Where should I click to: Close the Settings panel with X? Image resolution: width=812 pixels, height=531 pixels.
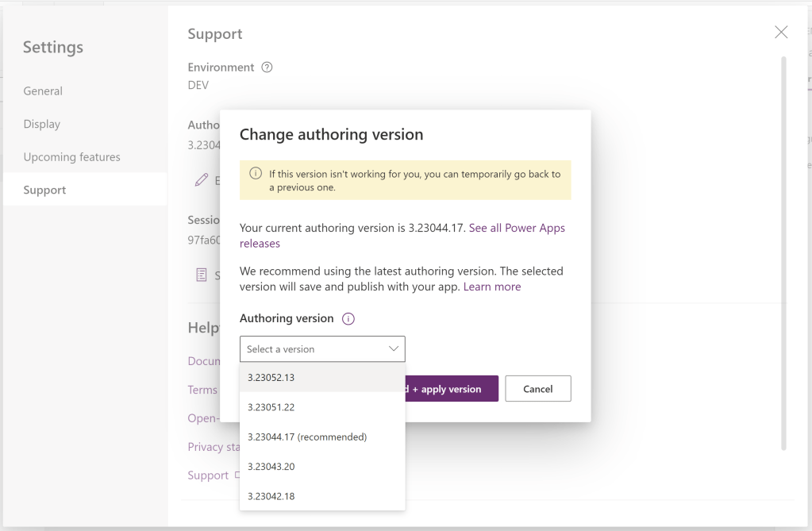[x=781, y=33]
